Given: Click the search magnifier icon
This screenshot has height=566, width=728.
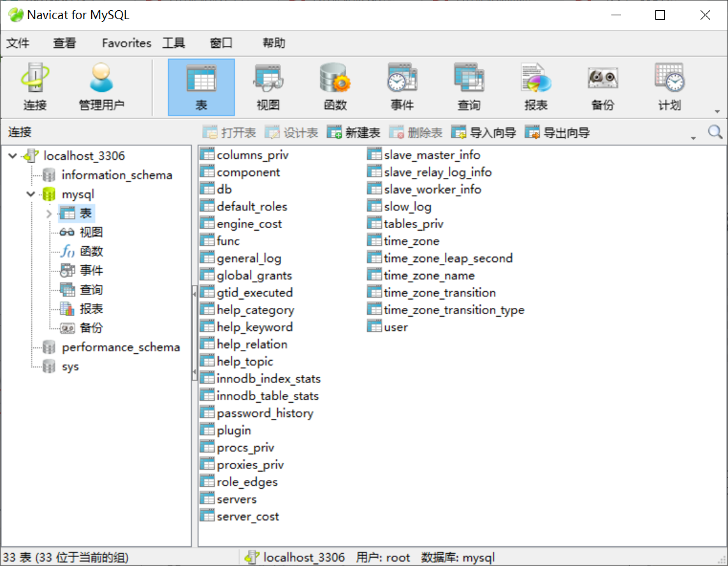Looking at the screenshot, I should [x=715, y=132].
